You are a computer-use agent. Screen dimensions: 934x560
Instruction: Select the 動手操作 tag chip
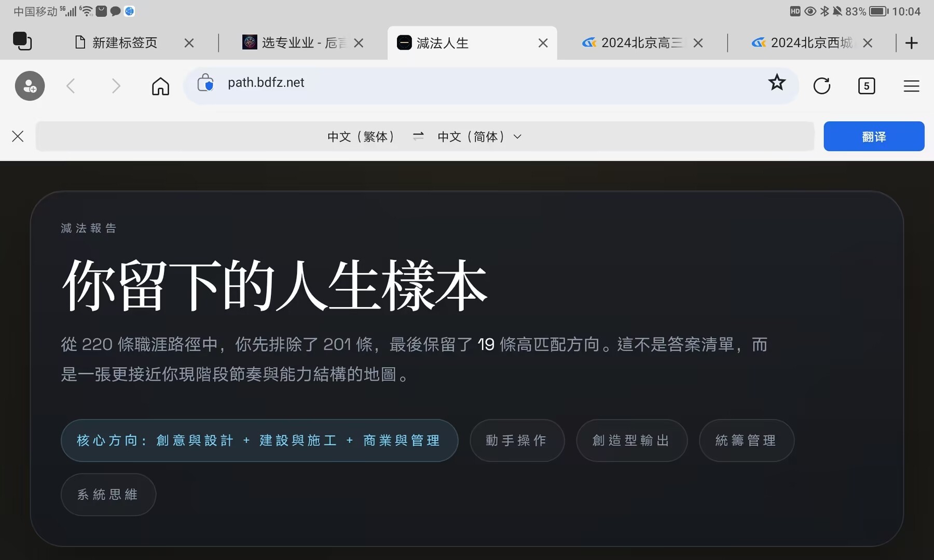[517, 440]
